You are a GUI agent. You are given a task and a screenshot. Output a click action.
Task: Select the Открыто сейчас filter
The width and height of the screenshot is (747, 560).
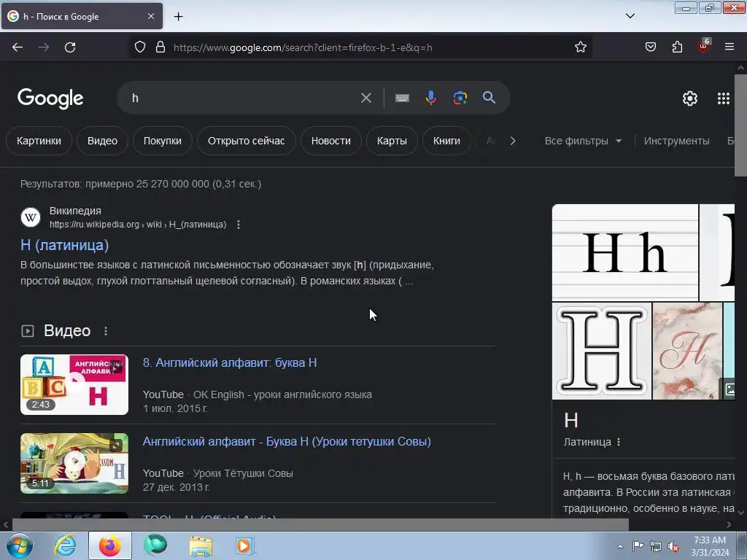[247, 141]
